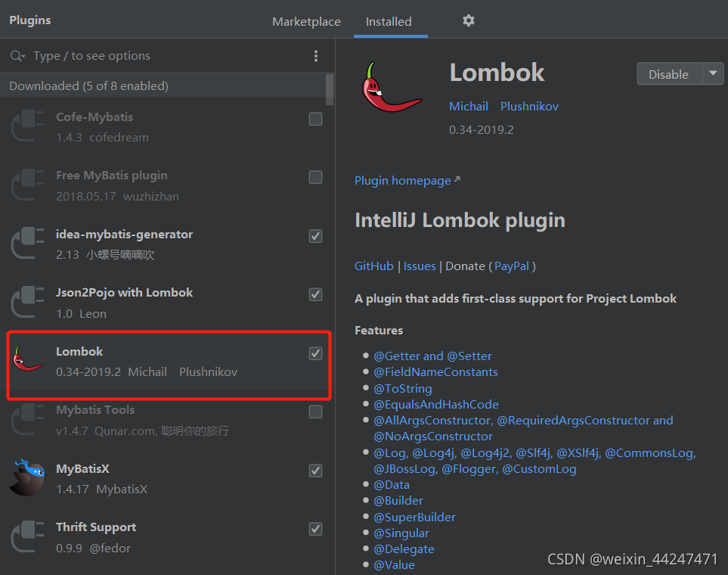This screenshot has width=728, height=575.
Task: Uncheck the Lombok enabled checkbox
Action: click(315, 353)
